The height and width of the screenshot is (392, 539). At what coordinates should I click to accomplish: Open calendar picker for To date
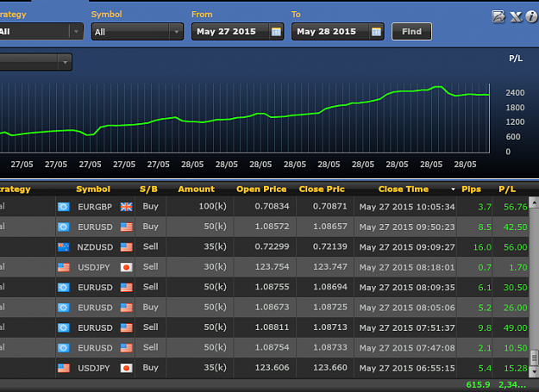[x=376, y=32]
